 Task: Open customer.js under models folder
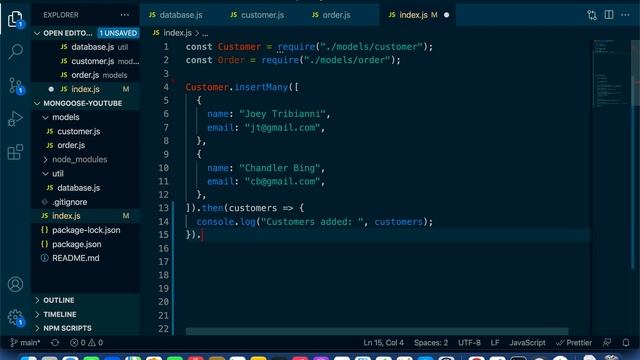[x=78, y=131]
